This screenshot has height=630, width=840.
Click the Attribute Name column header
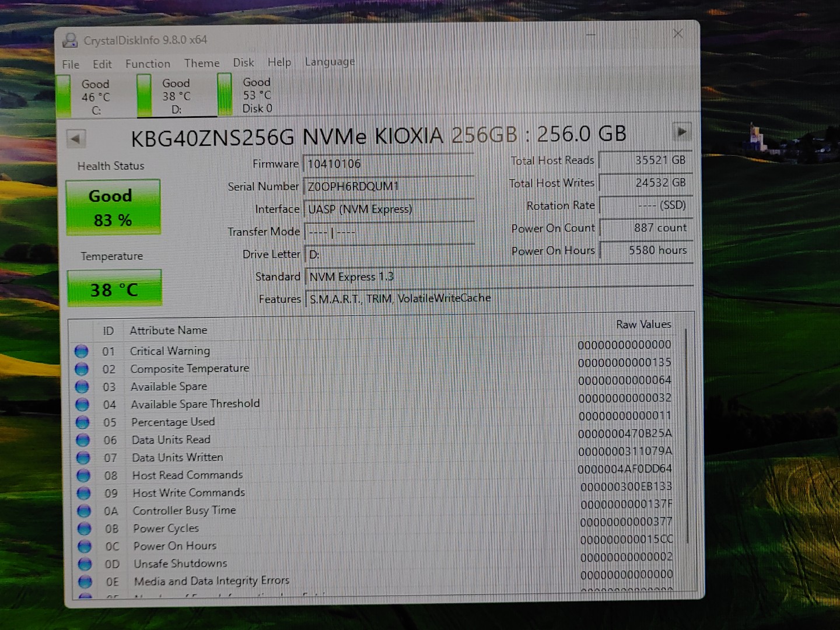169,330
